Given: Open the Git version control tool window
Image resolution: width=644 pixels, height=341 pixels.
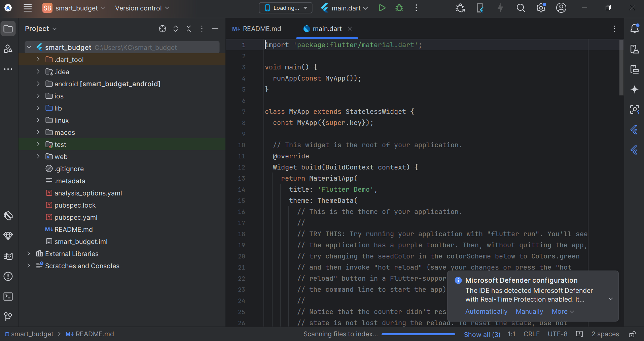Looking at the screenshot, I should [8, 316].
